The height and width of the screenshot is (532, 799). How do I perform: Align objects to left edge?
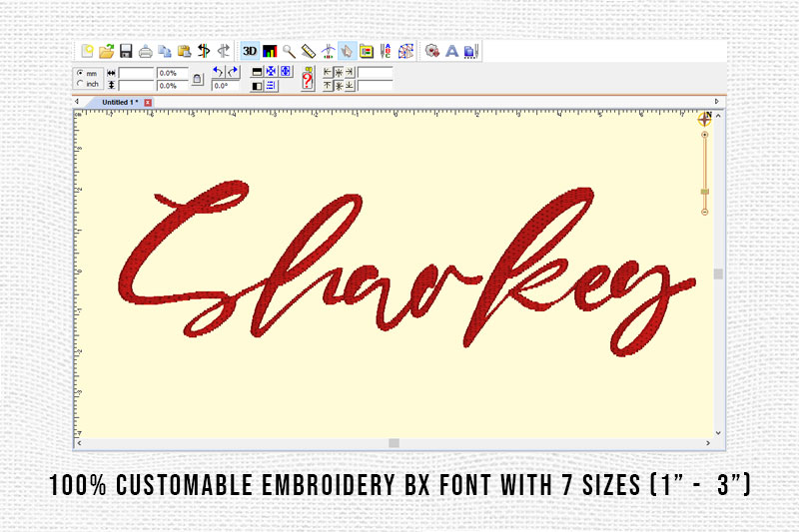[x=328, y=73]
